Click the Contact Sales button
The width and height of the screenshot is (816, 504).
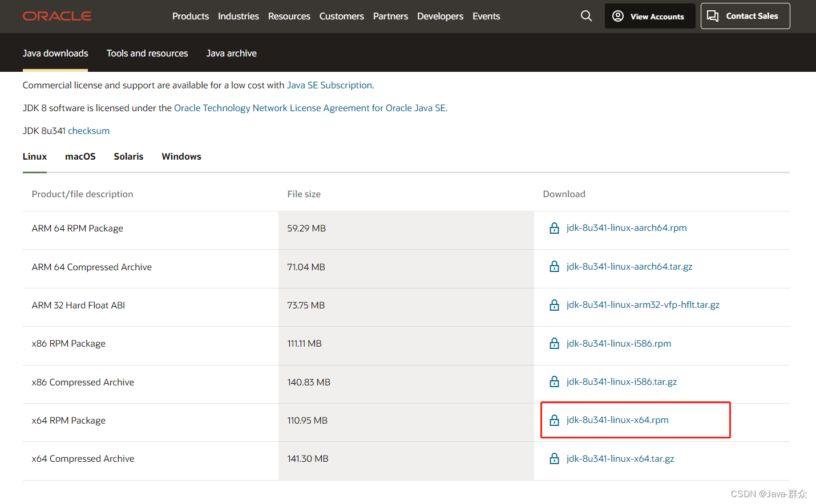(x=745, y=16)
